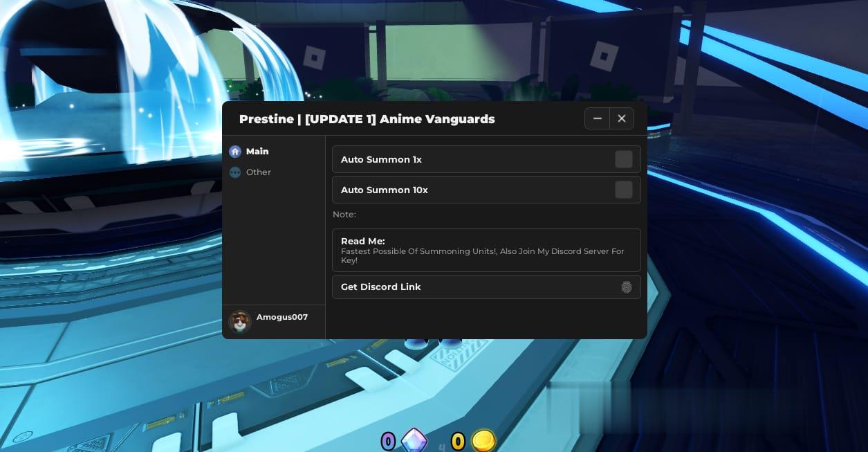Click the Amogus007 username label
The width and height of the screenshot is (868, 452).
click(x=282, y=317)
